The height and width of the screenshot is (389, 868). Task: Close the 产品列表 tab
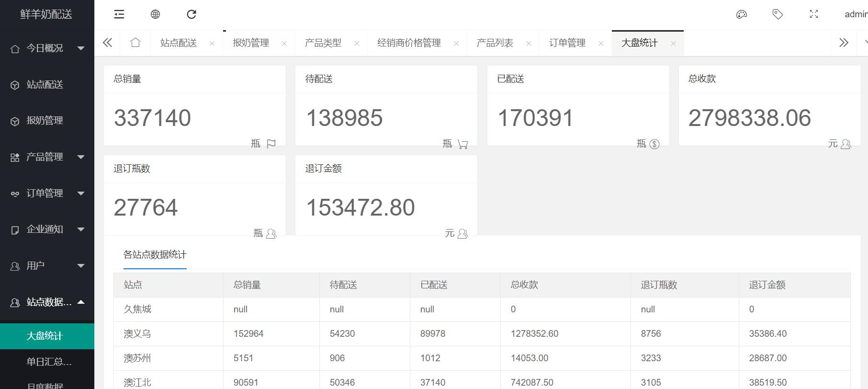point(529,44)
